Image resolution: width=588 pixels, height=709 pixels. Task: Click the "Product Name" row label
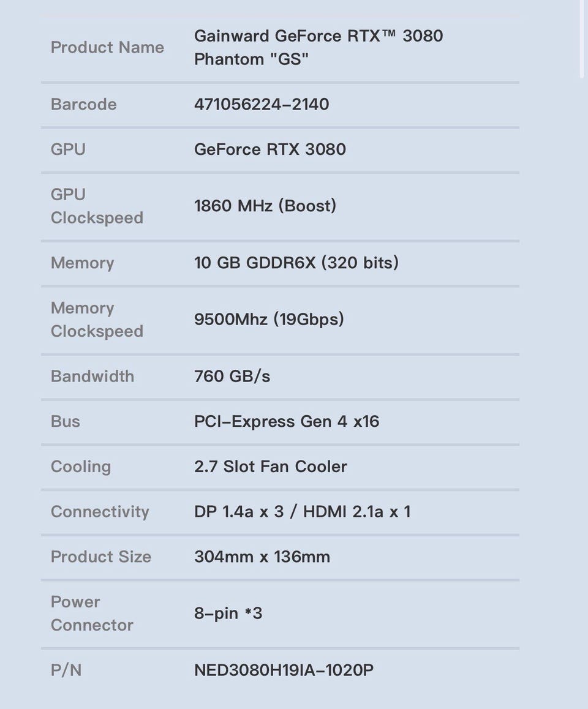coord(107,48)
